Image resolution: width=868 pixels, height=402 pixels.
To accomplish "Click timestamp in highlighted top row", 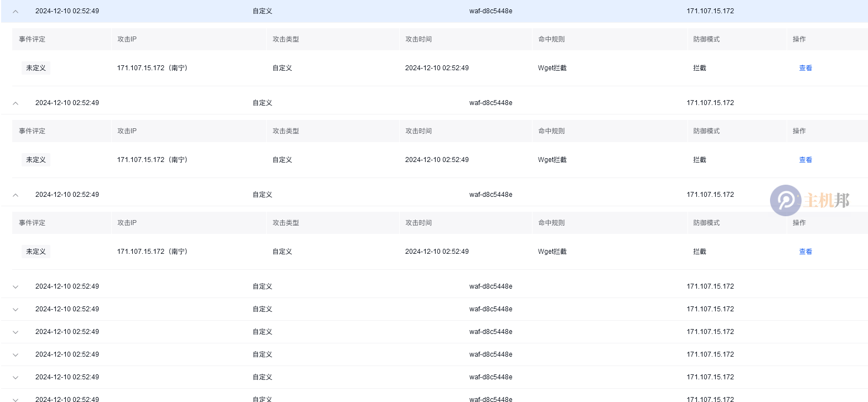I will click(67, 11).
